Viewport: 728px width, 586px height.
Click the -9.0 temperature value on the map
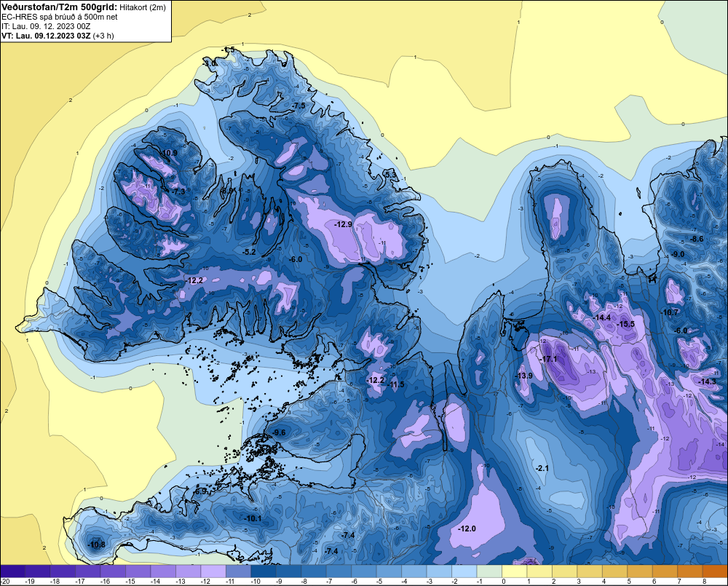[678, 254]
